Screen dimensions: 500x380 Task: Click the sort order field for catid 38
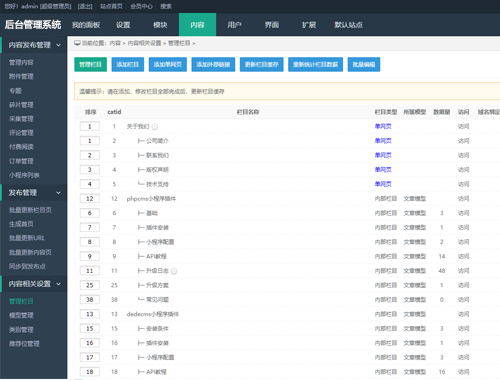pyautogui.click(x=90, y=300)
